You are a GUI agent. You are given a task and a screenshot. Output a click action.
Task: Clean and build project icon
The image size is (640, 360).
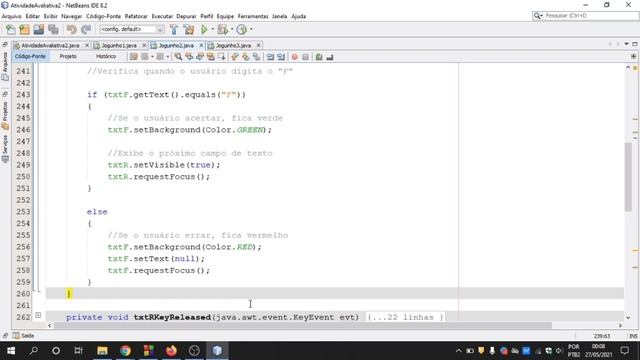coord(189,29)
